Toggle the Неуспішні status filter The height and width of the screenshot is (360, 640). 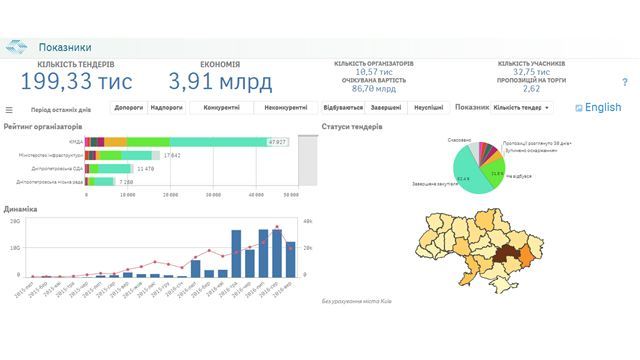tap(429, 108)
